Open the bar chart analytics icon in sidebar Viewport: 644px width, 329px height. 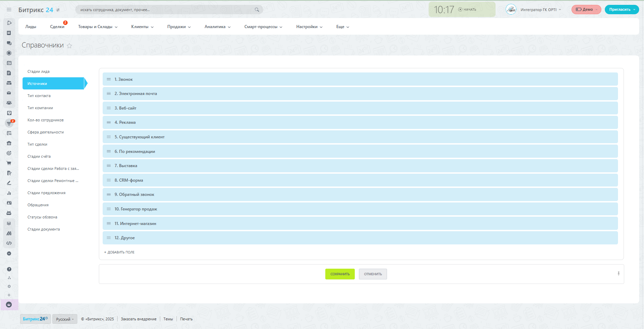point(9,193)
